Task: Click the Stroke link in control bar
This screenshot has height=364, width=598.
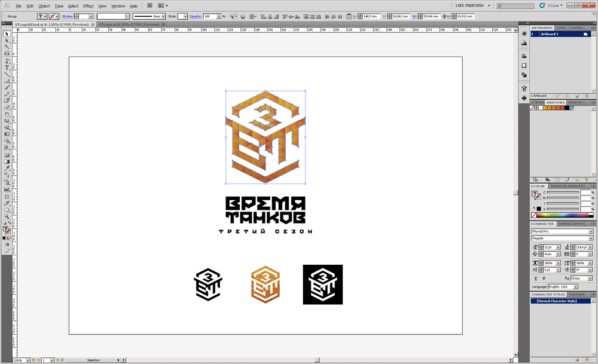Action: pyautogui.click(x=68, y=16)
